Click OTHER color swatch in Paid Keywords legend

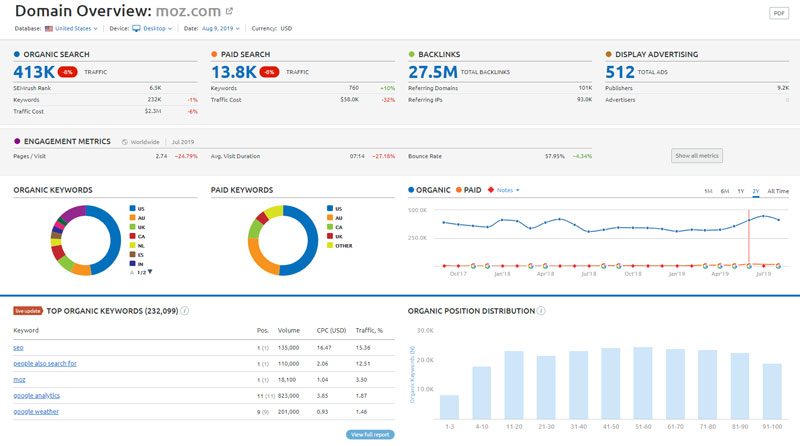[330, 245]
